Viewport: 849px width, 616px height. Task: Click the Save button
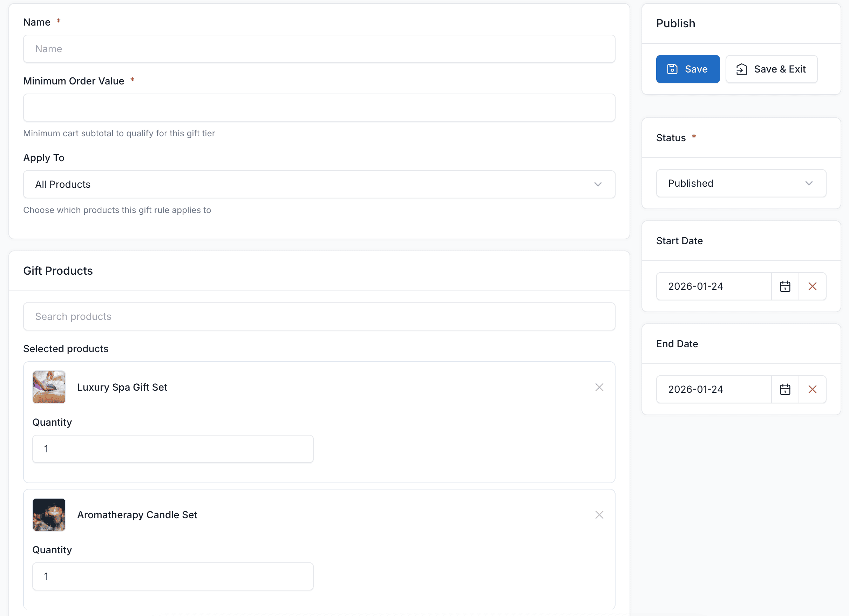click(687, 69)
